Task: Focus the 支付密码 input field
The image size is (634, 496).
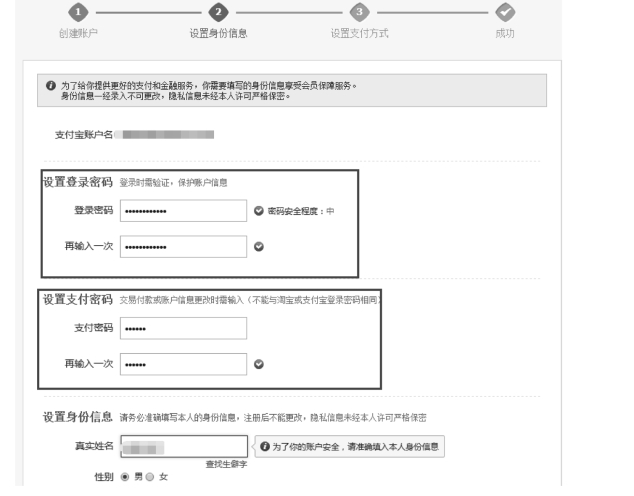Action: click(183, 328)
